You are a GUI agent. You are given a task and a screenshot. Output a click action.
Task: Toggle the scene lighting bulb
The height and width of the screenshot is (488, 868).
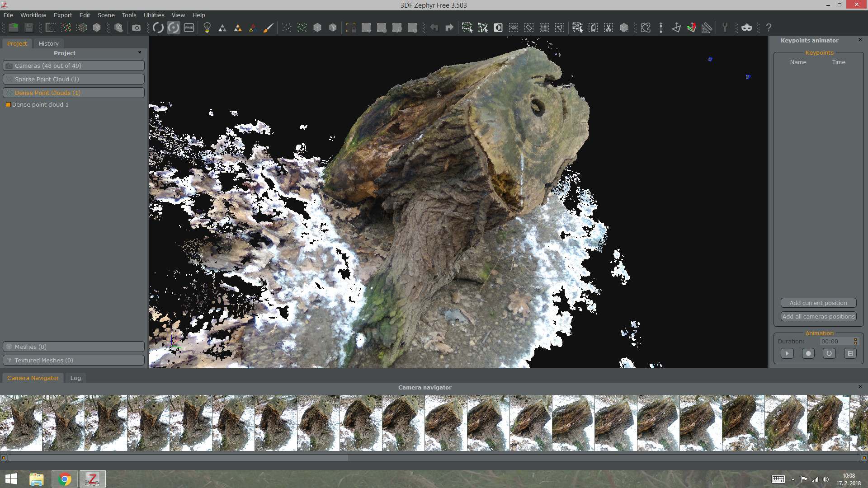point(207,28)
